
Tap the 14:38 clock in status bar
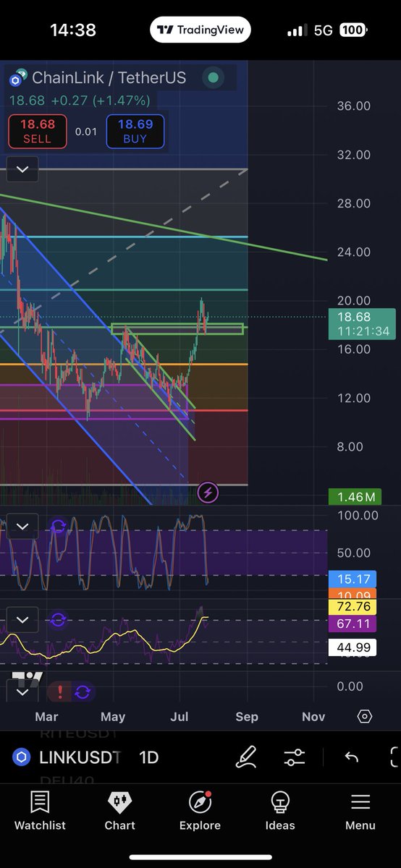coord(72,30)
